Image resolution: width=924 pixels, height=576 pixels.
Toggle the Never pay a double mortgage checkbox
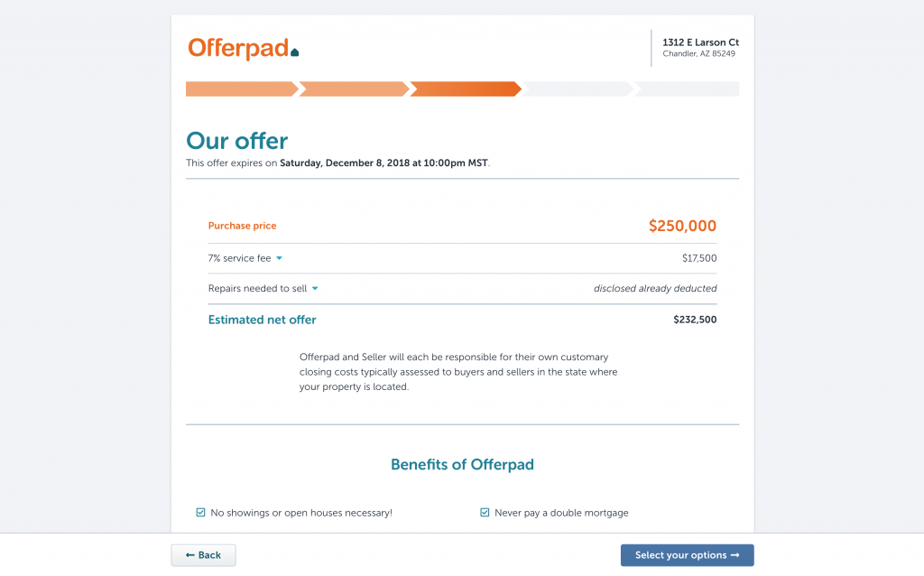(485, 512)
